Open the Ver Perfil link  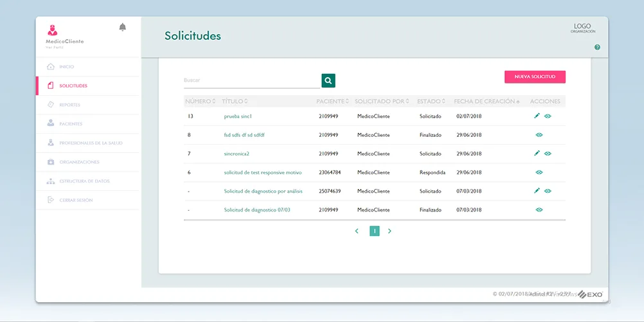pos(54,47)
